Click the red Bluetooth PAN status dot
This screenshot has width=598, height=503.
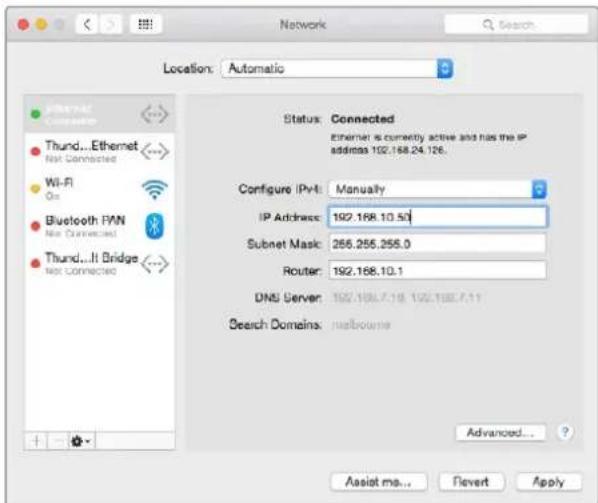click(35, 226)
